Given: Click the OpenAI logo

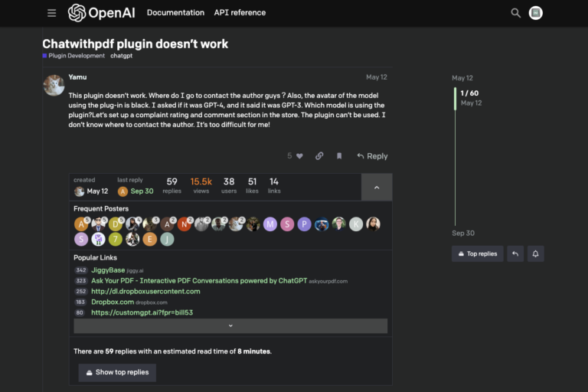Looking at the screenshot, I should pyautogui.click(x=103, y=13).
